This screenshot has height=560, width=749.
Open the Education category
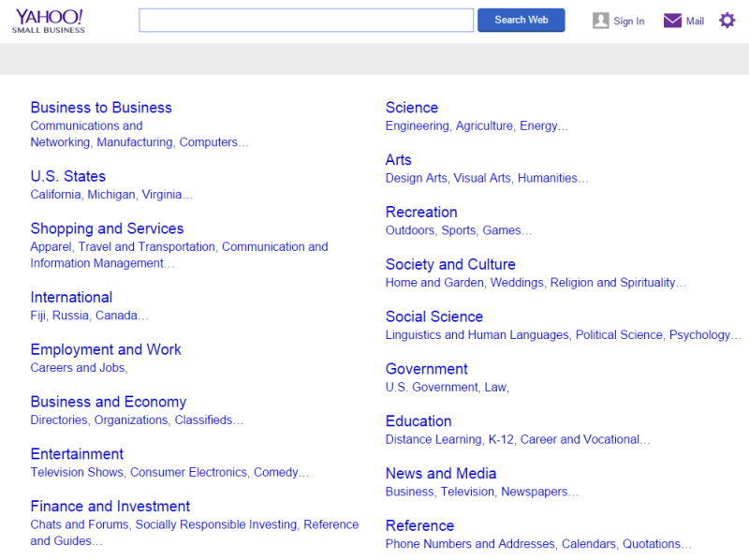point(419,421)
